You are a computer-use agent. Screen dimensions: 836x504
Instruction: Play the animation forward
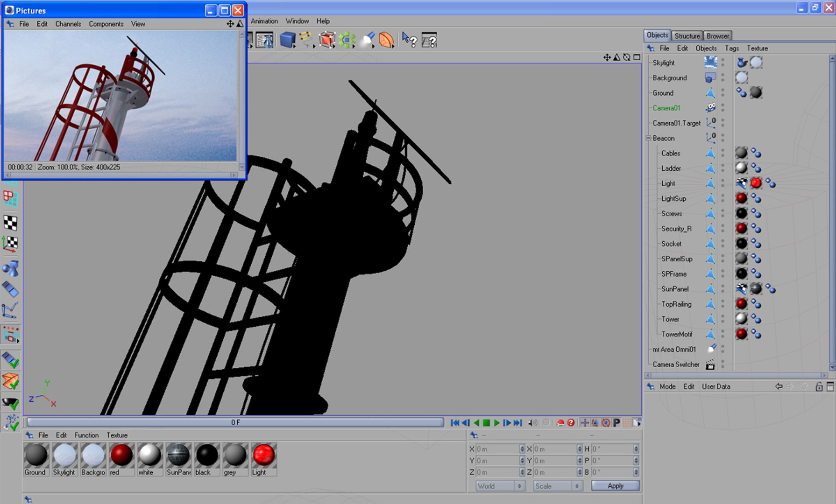point(496,423)
